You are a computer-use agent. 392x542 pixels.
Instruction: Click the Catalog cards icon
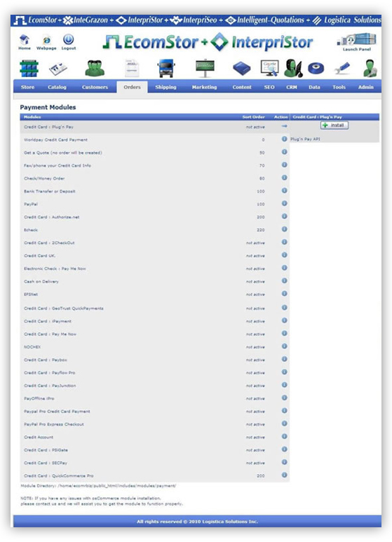point(58,69)
